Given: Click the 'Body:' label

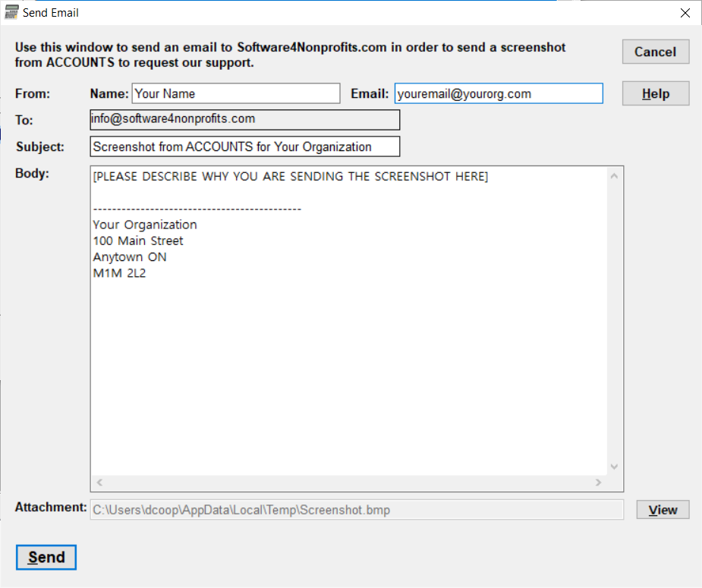Looking at the screenshot, I should pos(32,173).
